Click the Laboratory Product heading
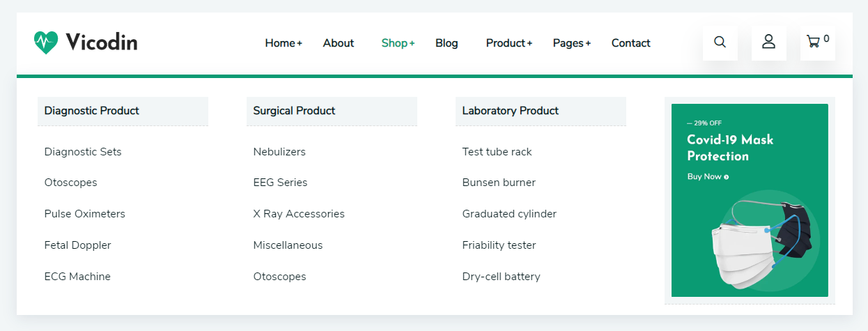This screenshot has width=868, height=331. [x=511, y=111]
